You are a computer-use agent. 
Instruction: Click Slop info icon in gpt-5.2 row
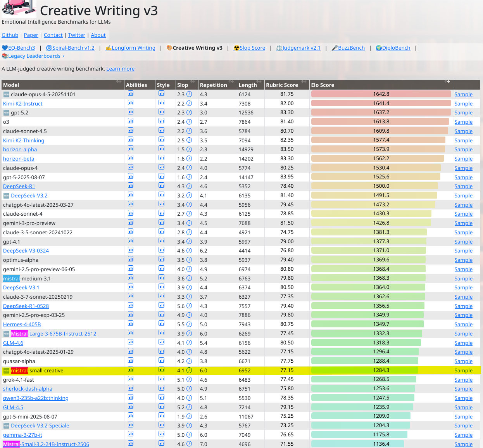tap(189, 112)
